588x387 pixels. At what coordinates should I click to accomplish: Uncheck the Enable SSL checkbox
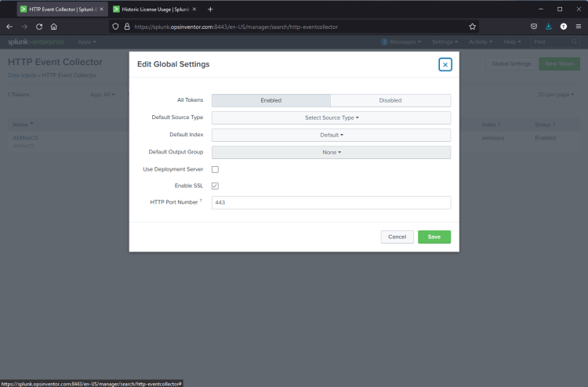click(x=215, y=186)
